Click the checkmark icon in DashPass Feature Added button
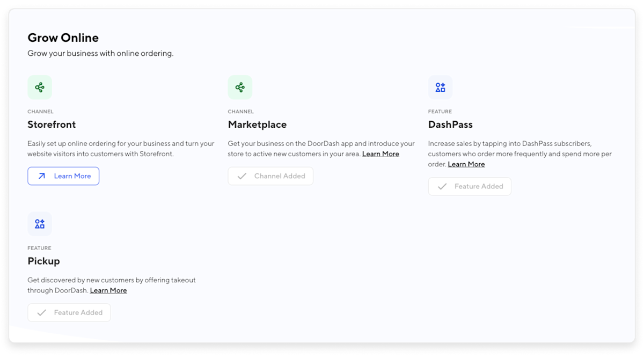The width and height of the screenshot is (644, 359). [x=442, y=186]
